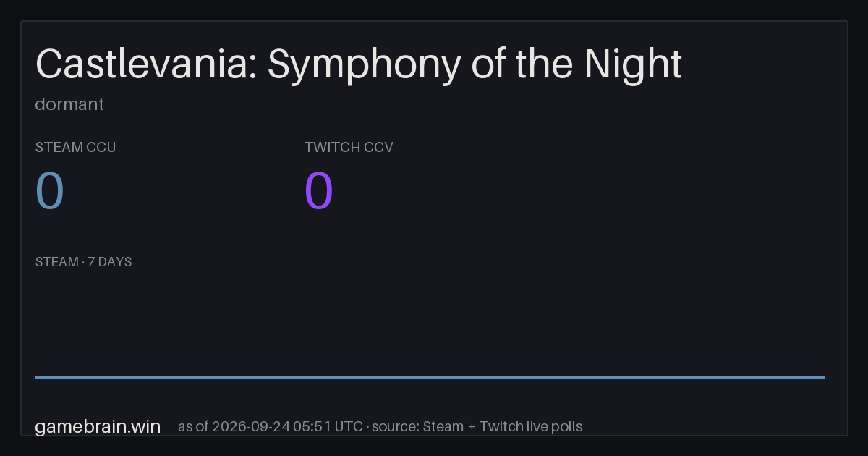The height and width of the screenshot is (456, 868).
Task: Click the middle of the blue chart line
Action: [x=430, y=376]
